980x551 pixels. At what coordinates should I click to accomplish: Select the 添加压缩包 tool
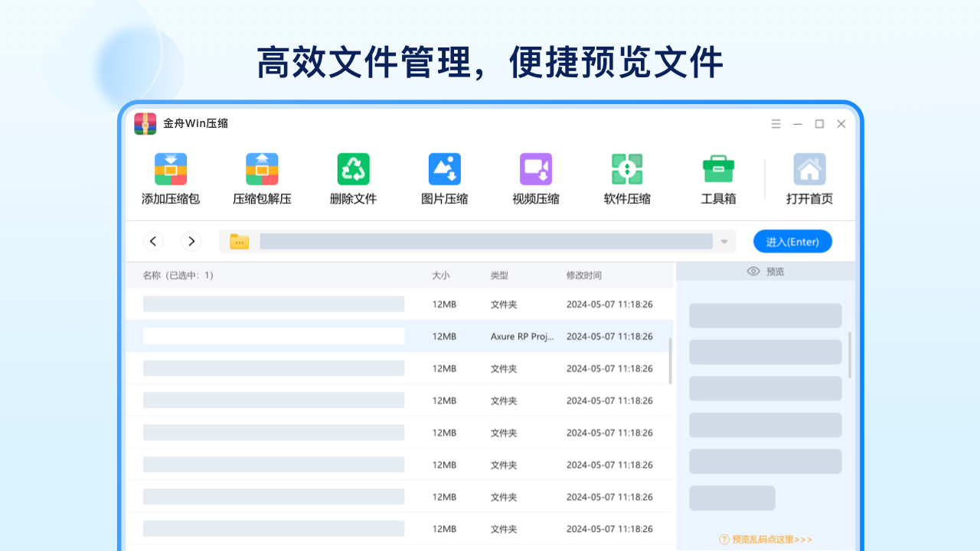tap(170, 178)
